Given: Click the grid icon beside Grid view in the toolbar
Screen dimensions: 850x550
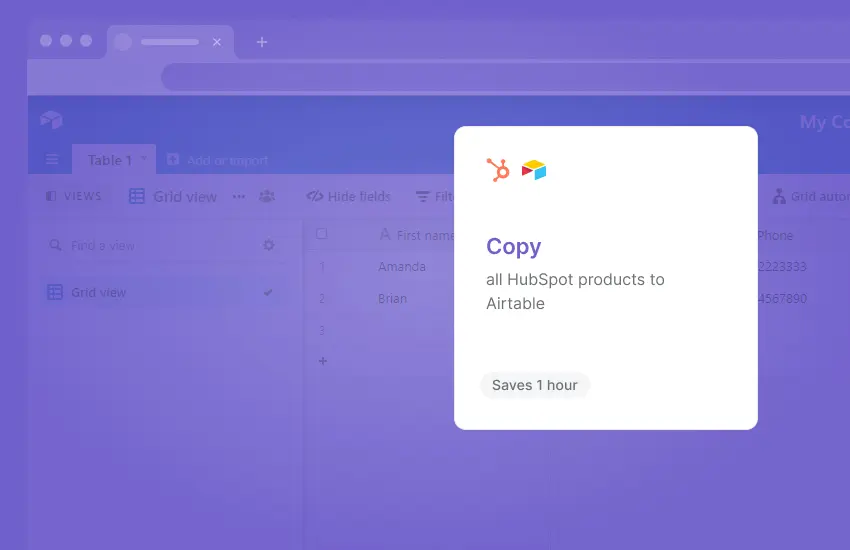Looking at the screenshot, I should click(x=137, y=196).
